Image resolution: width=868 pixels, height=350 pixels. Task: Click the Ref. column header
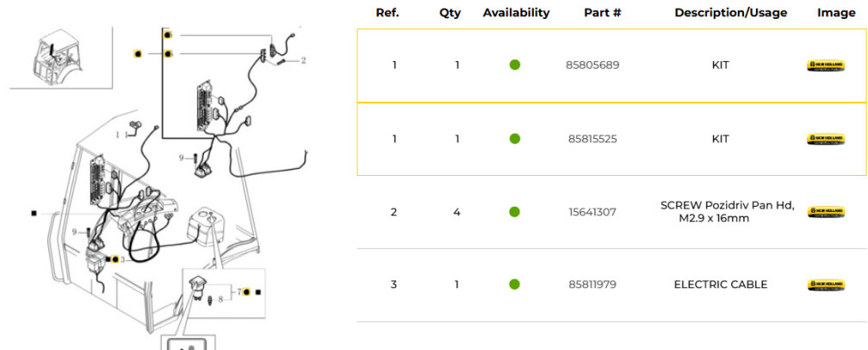387,13
